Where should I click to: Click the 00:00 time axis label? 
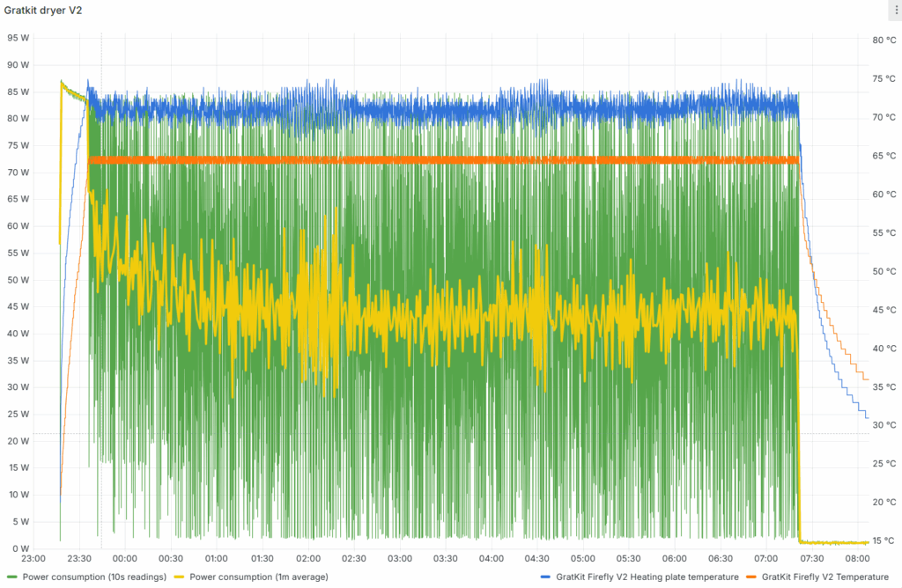[125, 558]
